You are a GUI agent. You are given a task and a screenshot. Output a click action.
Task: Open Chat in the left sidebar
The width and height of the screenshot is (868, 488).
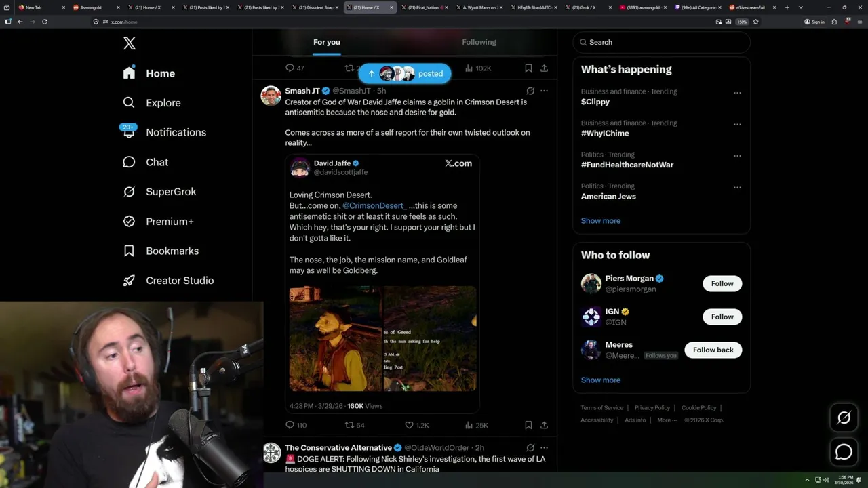point(145,162)
